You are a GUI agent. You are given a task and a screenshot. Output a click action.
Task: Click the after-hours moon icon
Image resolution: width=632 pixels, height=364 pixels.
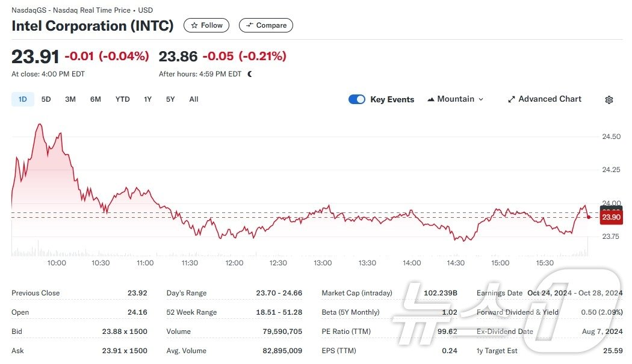pos(250,74)
